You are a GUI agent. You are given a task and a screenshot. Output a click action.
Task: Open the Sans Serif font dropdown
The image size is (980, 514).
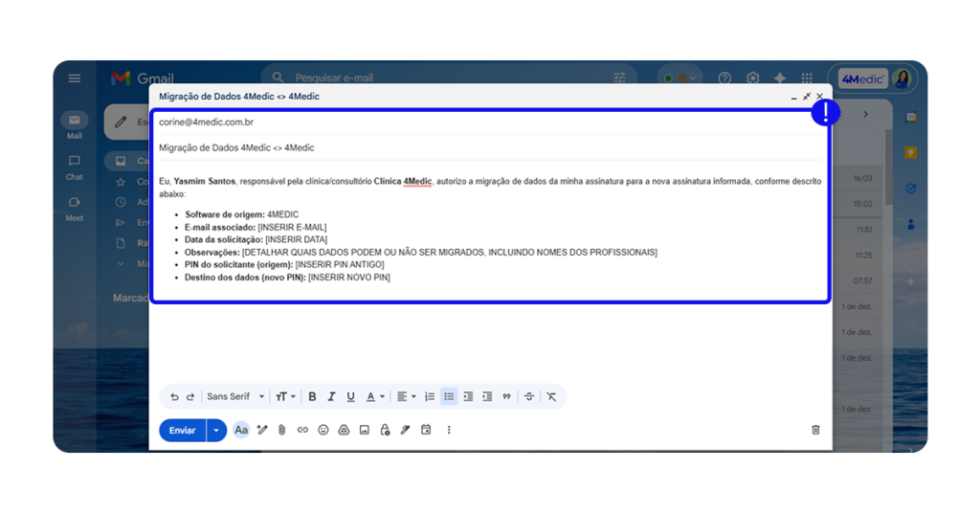(x=235, y=396)
